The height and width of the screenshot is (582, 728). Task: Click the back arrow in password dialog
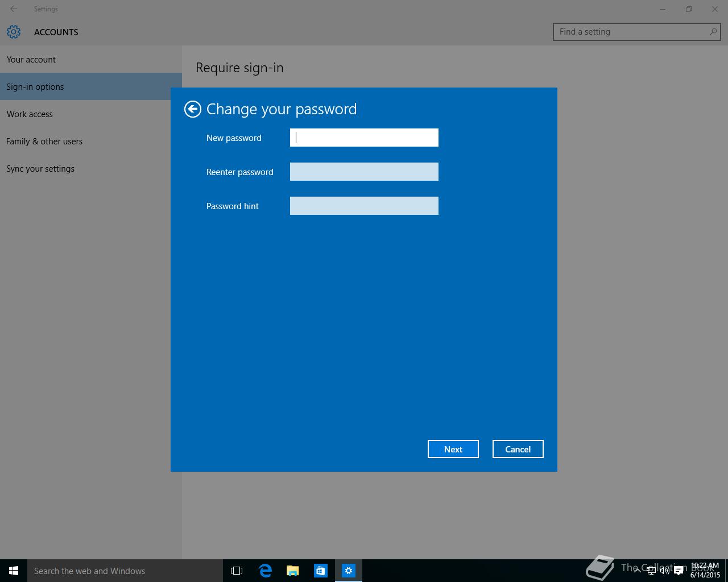click(x=193, y=109)
